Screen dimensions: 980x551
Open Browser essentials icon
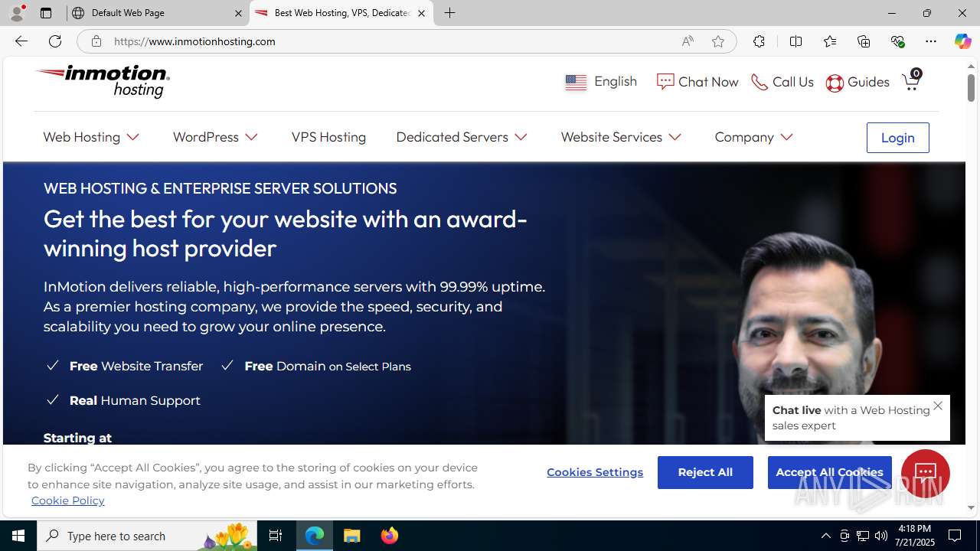coord(897,41)
